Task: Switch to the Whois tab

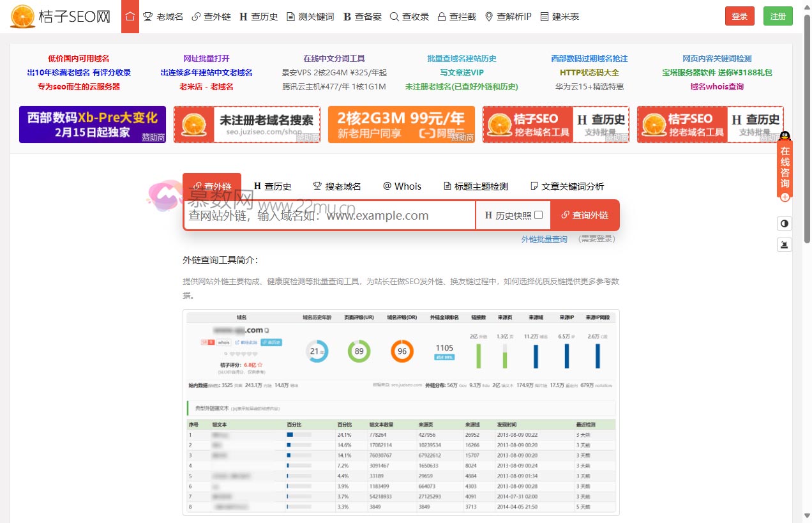Action: (402, 186)
